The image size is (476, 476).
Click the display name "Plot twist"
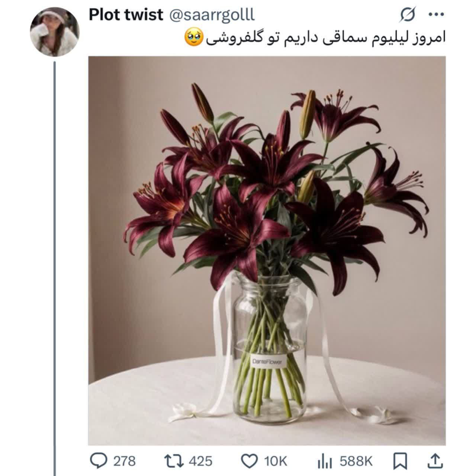[126, 15]
